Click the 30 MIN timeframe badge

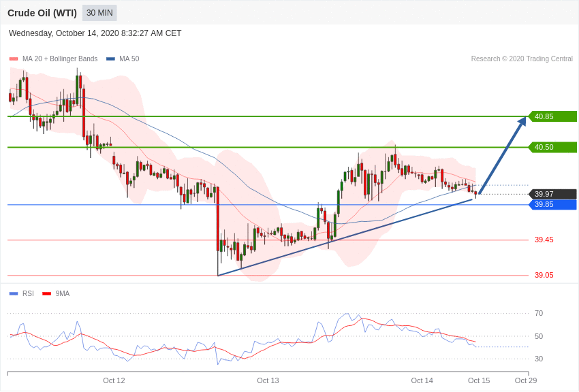point(99,13)
